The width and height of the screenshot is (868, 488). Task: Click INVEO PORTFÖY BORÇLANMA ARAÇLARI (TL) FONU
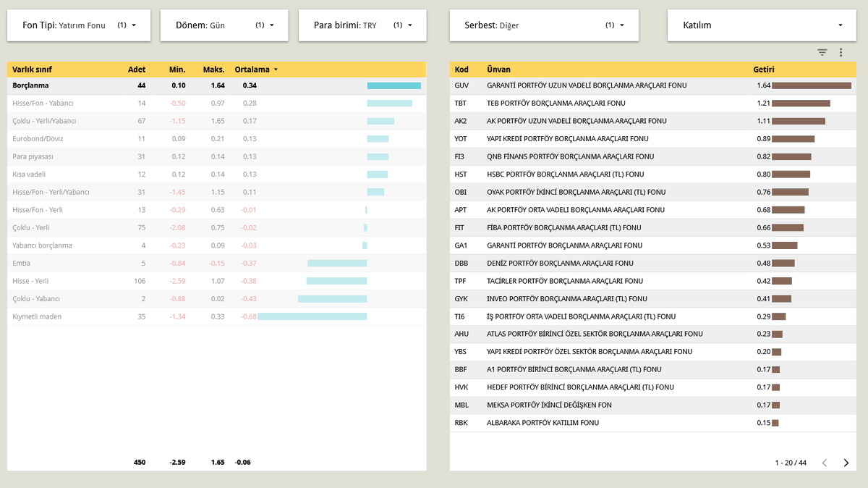[x=567, y=298]
